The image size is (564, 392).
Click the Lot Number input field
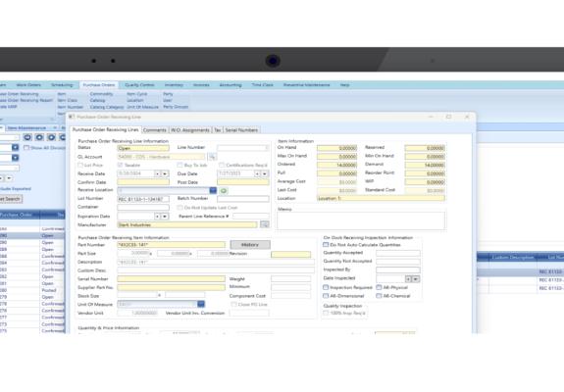point(143,199)
